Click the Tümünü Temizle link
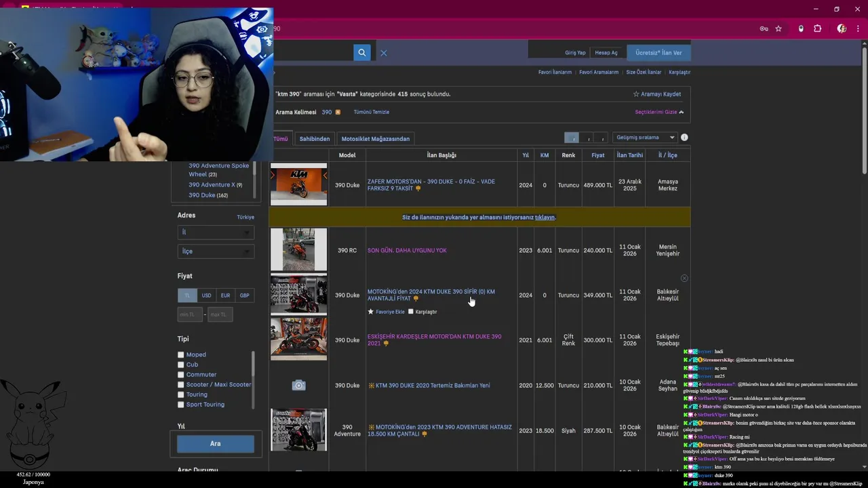The height and width of the screenshot is (488, 868). point(372,112)
